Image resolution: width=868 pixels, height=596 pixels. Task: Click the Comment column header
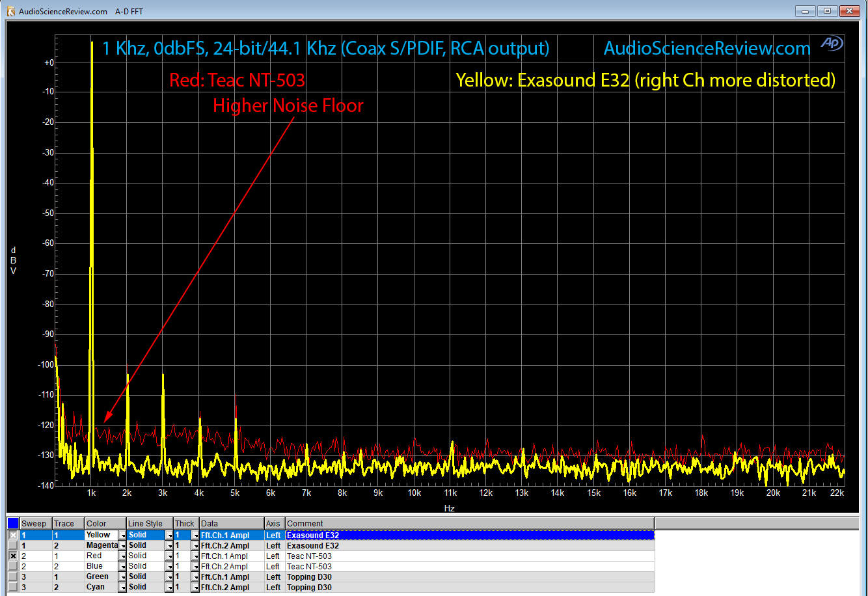pyautogui.click(x=470, y=524)
